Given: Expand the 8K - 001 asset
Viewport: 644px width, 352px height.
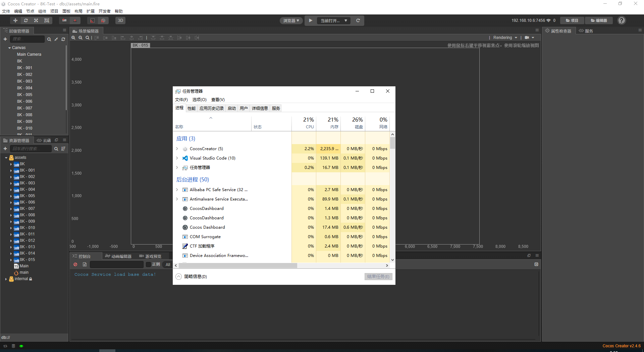Looking at the screenshot, I should pyautogui.click(x=11, y=171).
